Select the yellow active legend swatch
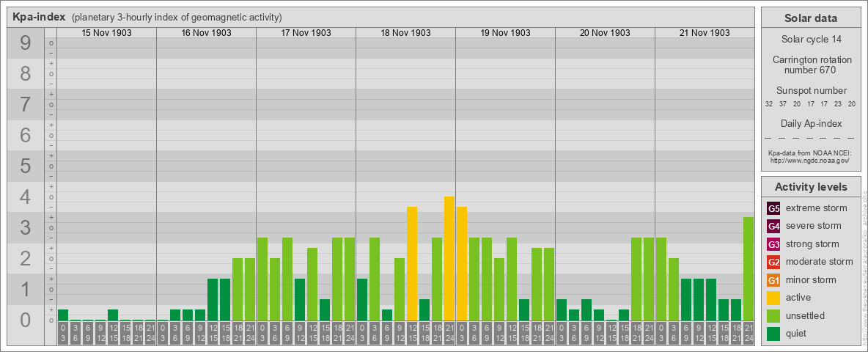868x352 pixels. [x=773, y=298]
